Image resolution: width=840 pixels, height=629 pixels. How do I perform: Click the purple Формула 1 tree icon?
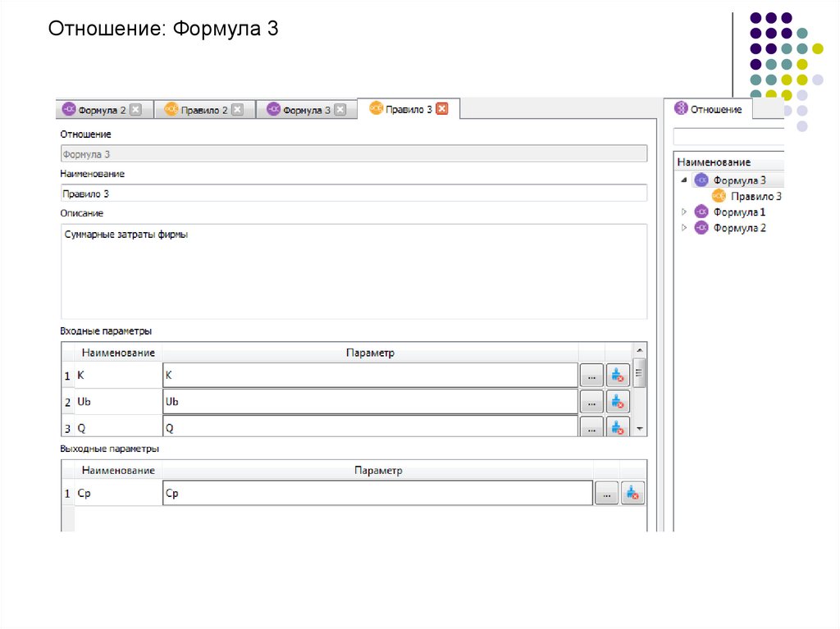click(x=701, y=212)
